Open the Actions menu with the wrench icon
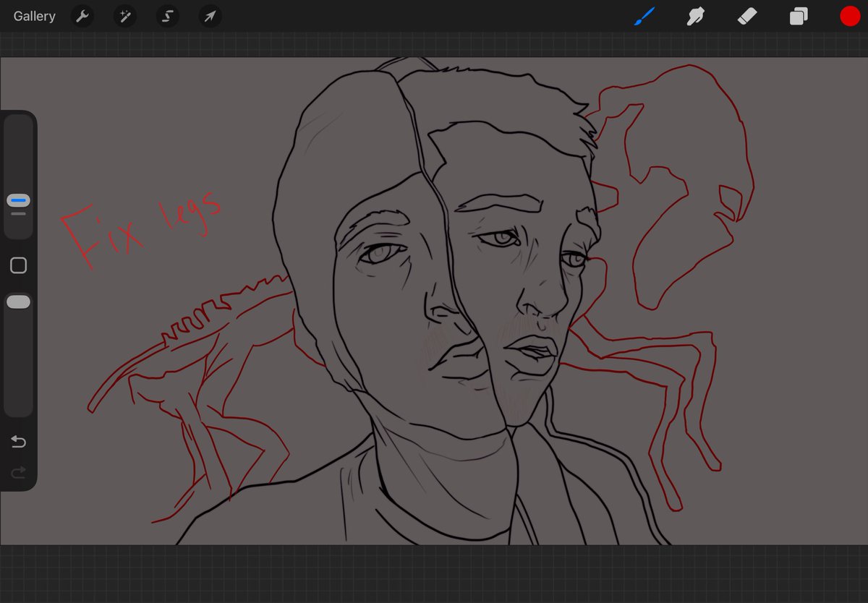Image resolution: width=868 pixels, height=603 pixels. (x=82, y=16)
